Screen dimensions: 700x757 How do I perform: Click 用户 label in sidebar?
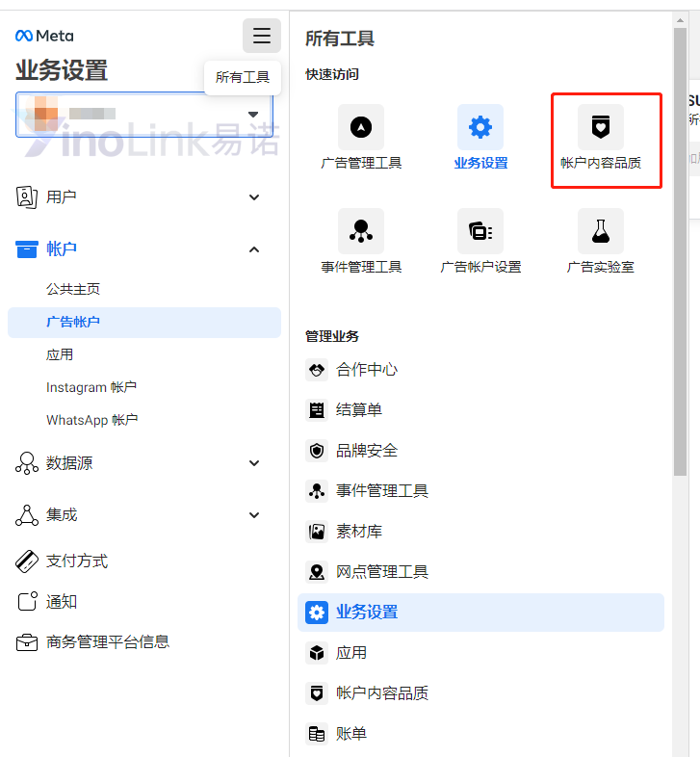pyautogui.click(x=62, y=197)
